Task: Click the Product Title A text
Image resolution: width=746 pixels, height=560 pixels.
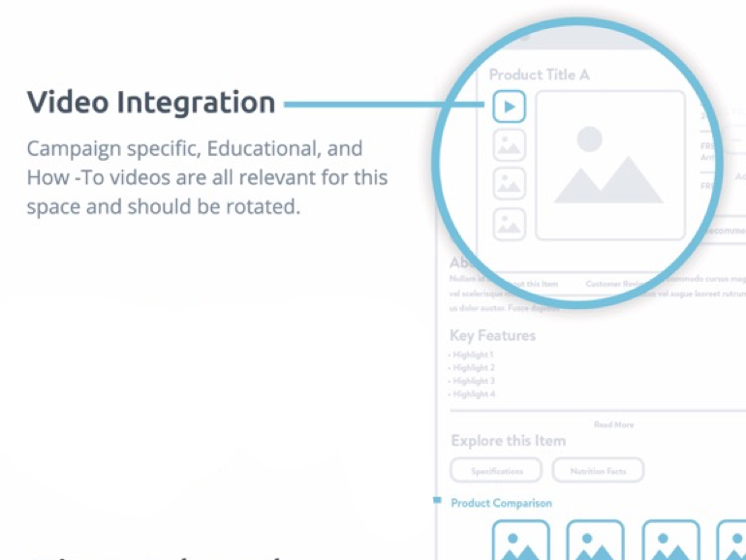Action: click(x=539, y=75)
